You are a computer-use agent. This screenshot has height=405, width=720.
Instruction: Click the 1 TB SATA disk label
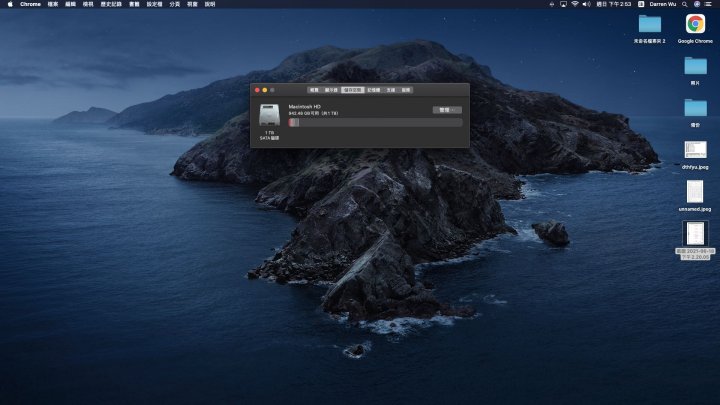(x=269, y=135)
